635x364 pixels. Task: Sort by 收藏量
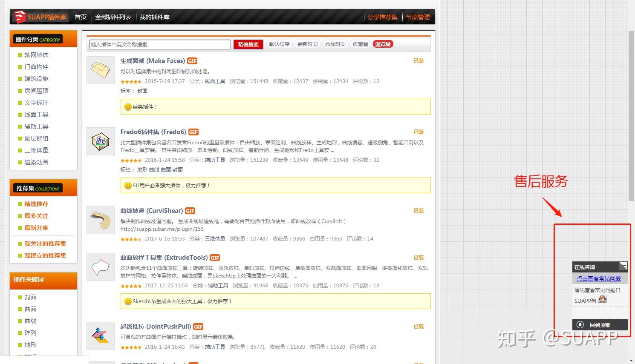(361, 44)
